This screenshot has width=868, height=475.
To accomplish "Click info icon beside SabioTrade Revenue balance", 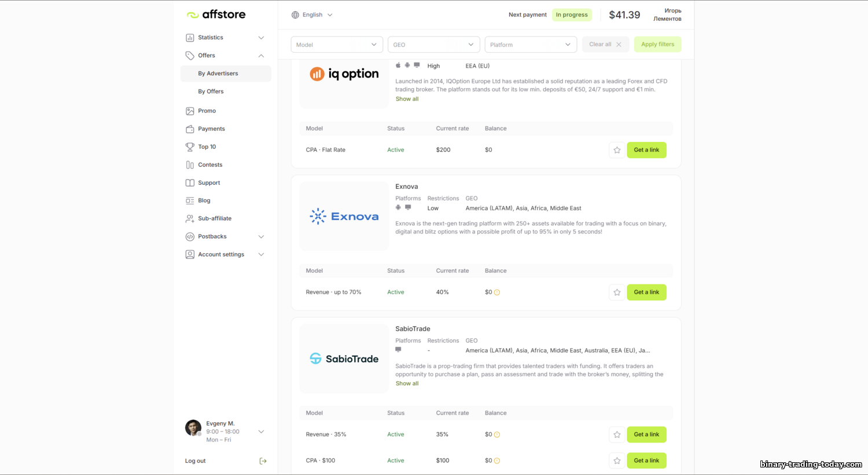I will pyautogui.click(x=496, y=434).
